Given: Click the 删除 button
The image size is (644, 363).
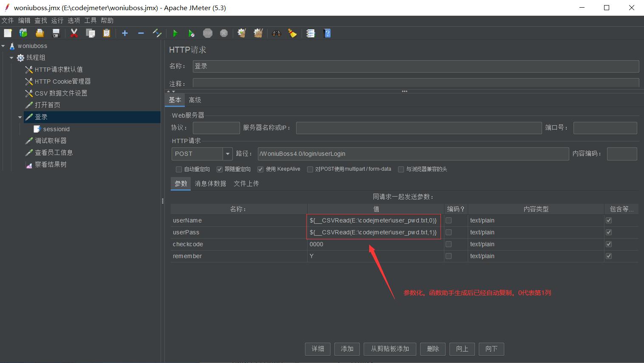Looking at the screenshot, I should 433,349.
